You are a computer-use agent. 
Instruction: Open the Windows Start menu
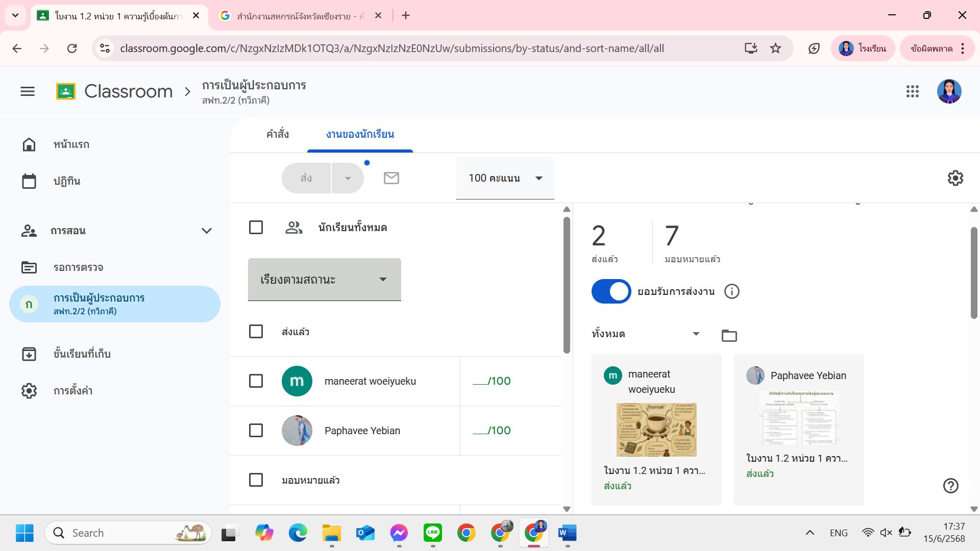click(x=24, y=533)
